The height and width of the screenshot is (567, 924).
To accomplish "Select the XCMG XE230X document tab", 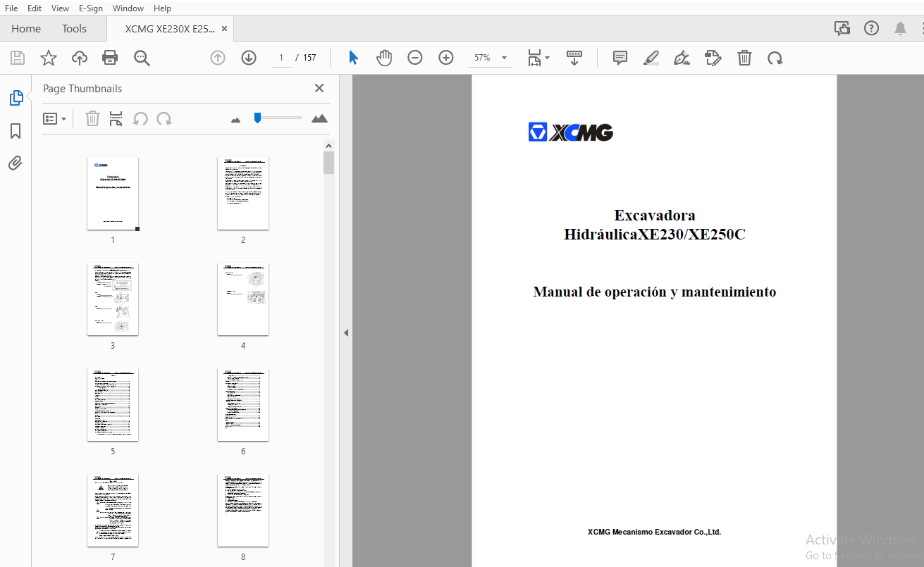I will pos(170,29).
